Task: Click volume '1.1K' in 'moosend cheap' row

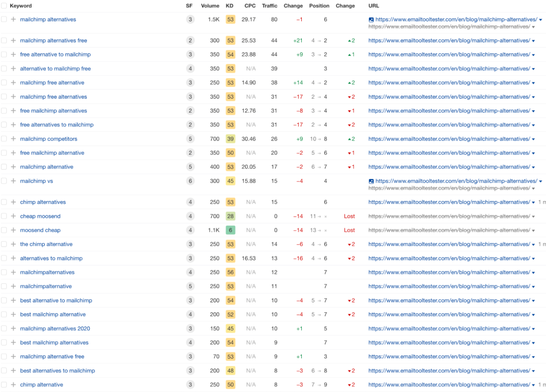Action: pos(214,230)
